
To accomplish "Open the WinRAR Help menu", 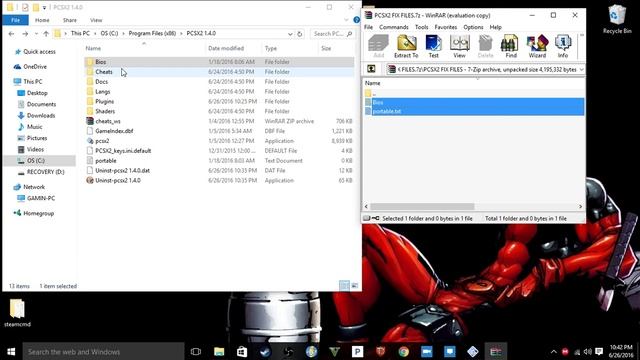I will [496, 27].
